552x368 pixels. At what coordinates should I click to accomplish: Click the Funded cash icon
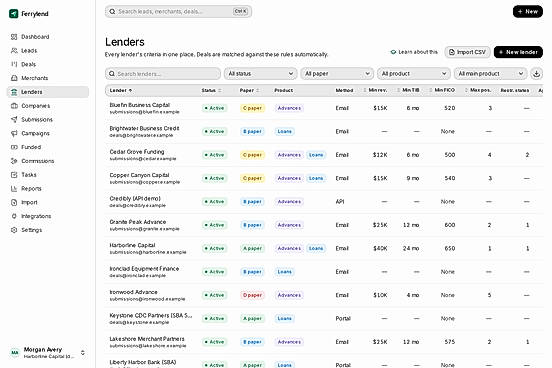pos(14,147)
